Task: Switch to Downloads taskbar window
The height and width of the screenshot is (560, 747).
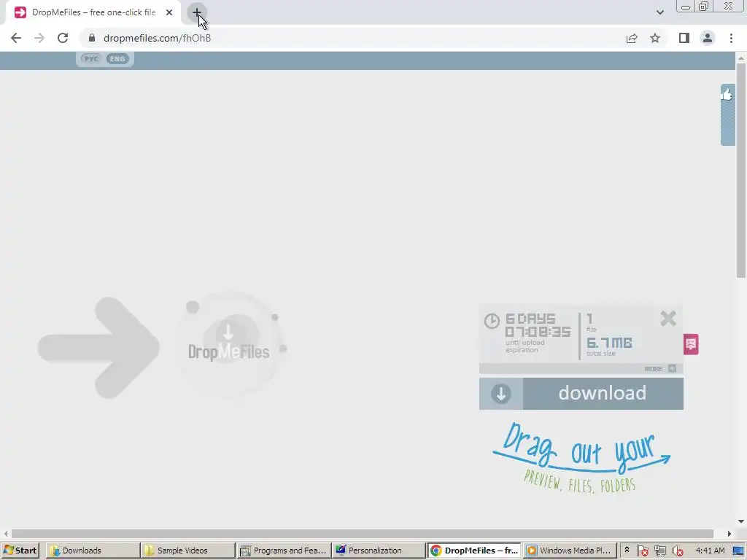Action: (93, 551)
